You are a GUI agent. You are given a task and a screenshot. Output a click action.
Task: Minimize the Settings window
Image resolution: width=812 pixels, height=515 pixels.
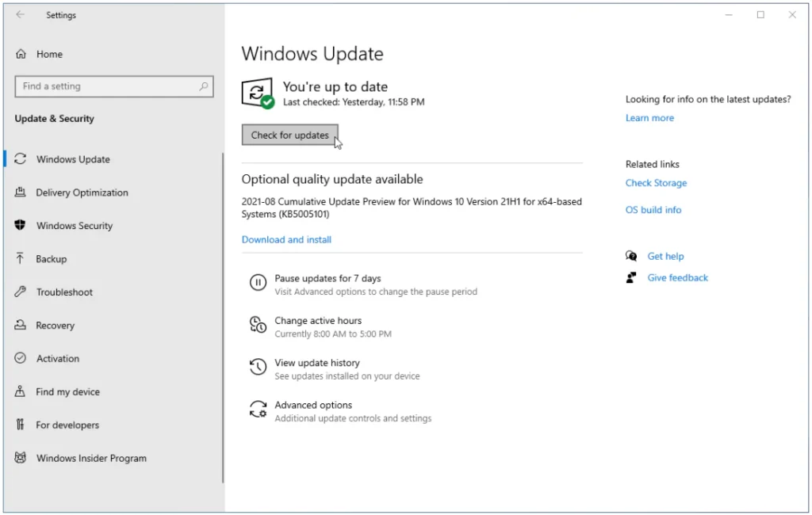click(729, 15)
